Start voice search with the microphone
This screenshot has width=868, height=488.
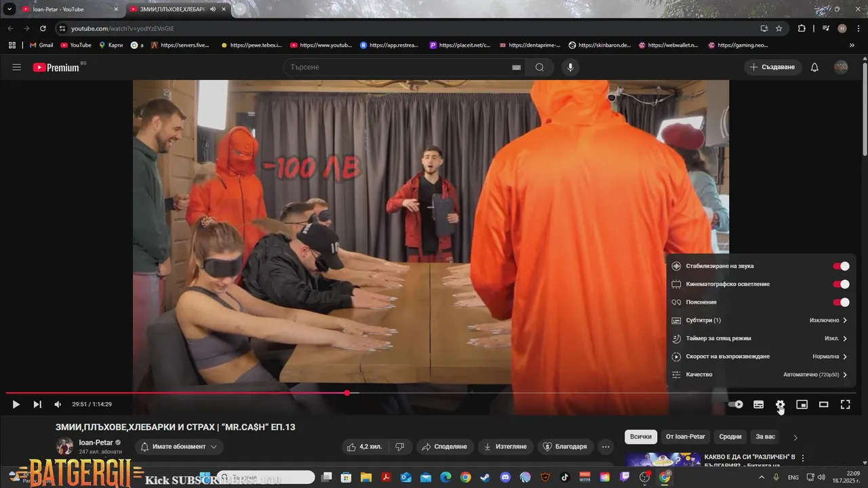point(570,67)
